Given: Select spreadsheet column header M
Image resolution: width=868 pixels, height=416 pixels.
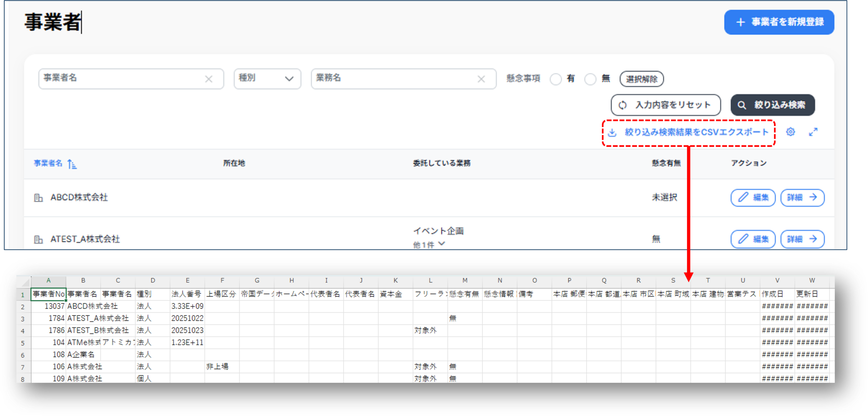Looking at the screenshot, I should coord(465,280).
